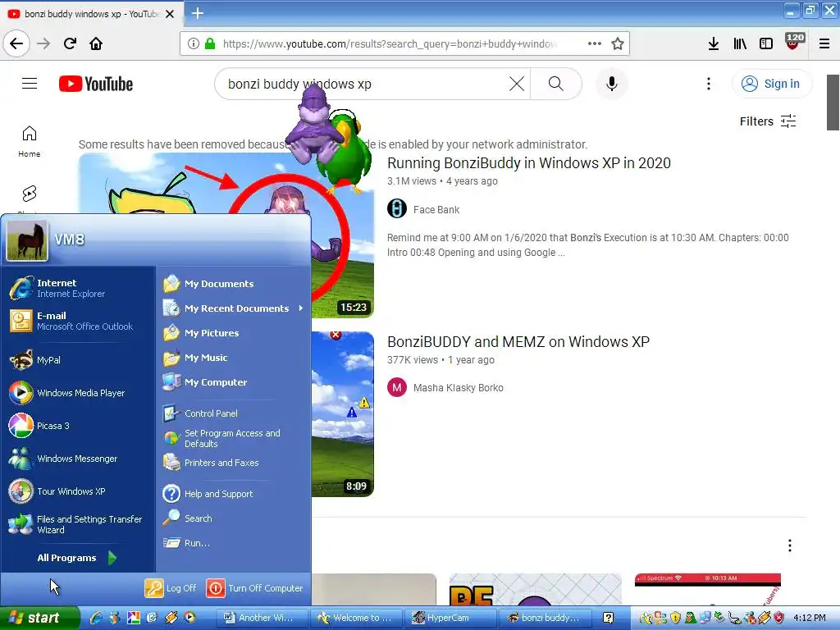The height and width of the screenshot is (630, 840).
Task: Visit the Masha Klasky Borko channel
Action: (458, 388)
